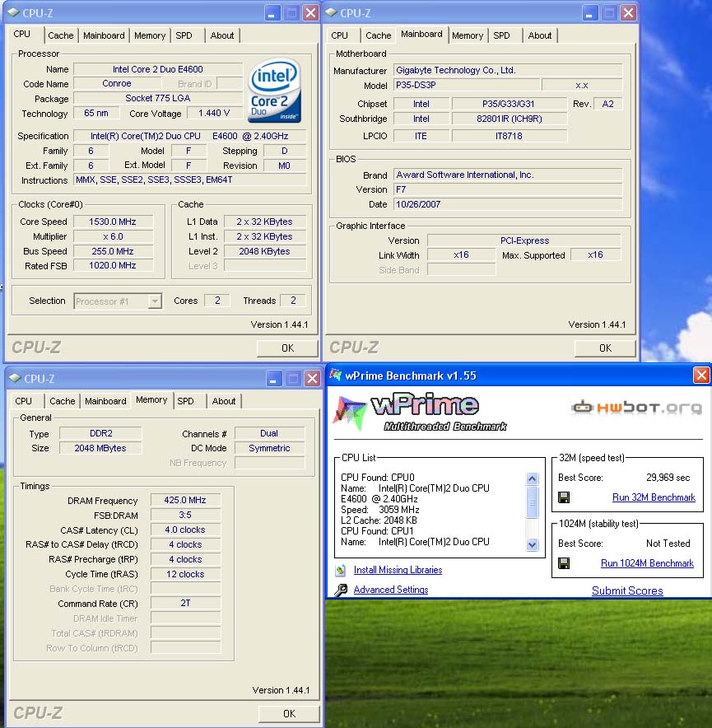Click the processor Name field Intel Core 2 Duo E4600
This screenshot has height=728, width=712.
[x=158, y=69]
